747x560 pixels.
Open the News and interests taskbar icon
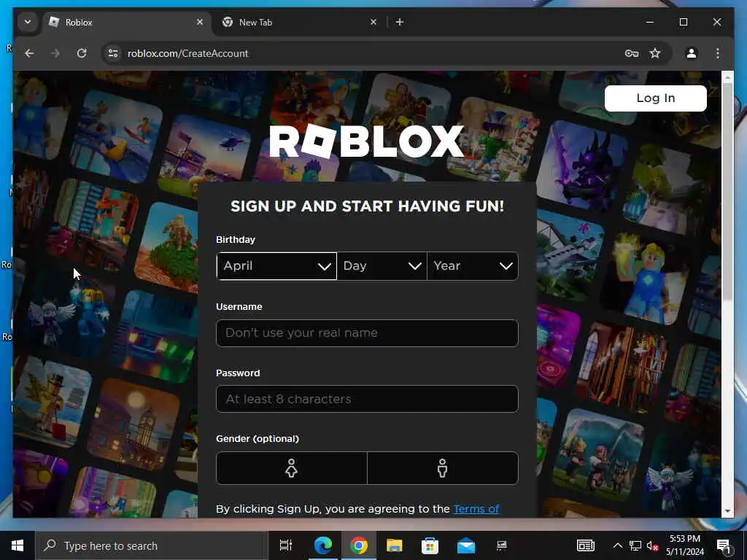click(586, 545)
